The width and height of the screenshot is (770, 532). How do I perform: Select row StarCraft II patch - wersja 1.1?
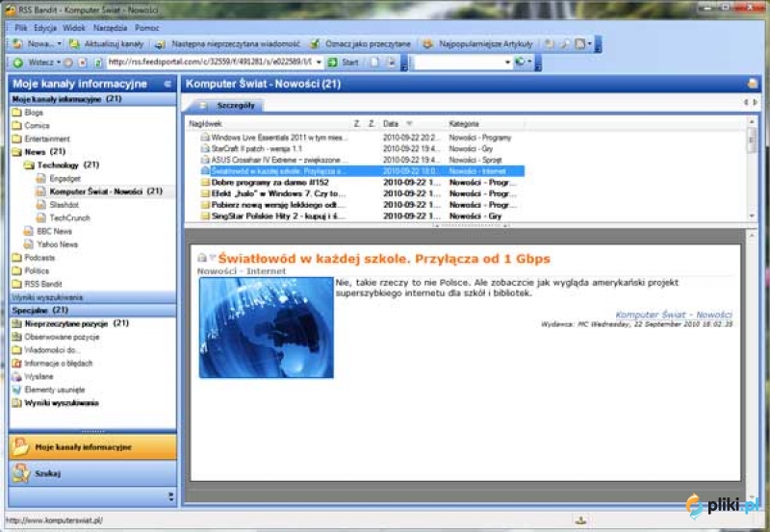(356, 149)
